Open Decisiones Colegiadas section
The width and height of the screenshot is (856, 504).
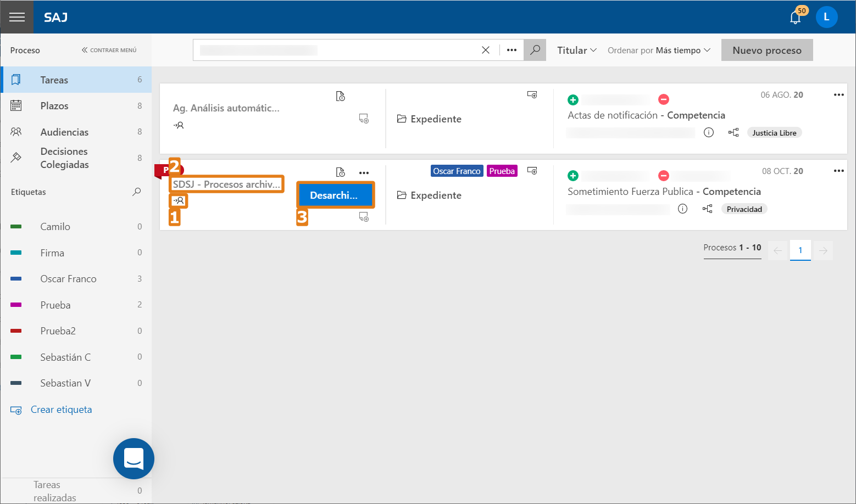click(76, 158)
